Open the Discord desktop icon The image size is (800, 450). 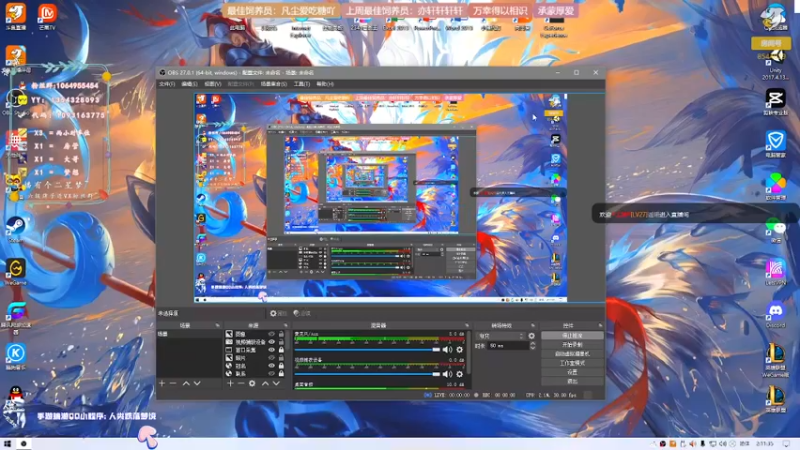click(x=776, y=313)
